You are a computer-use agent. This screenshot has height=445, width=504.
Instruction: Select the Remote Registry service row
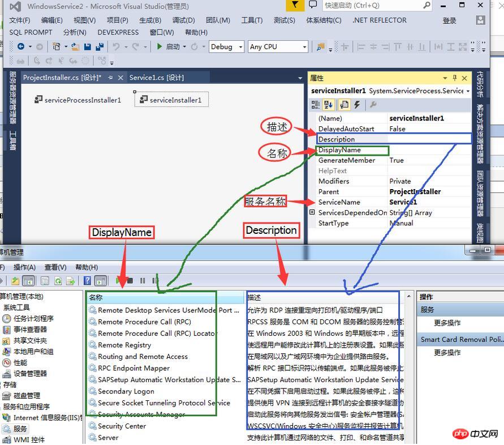click(x=124, y=345)
